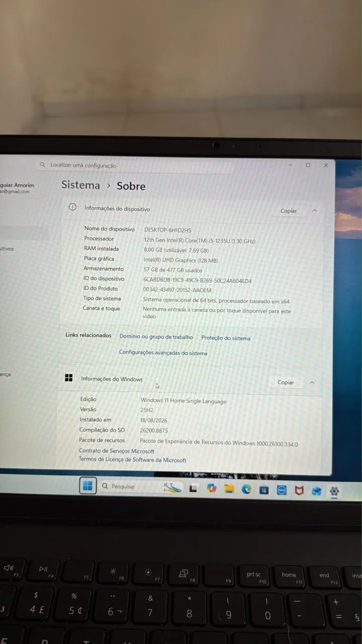Select the product ID 00342-43497-20152-AAOEM

(177, 290)
